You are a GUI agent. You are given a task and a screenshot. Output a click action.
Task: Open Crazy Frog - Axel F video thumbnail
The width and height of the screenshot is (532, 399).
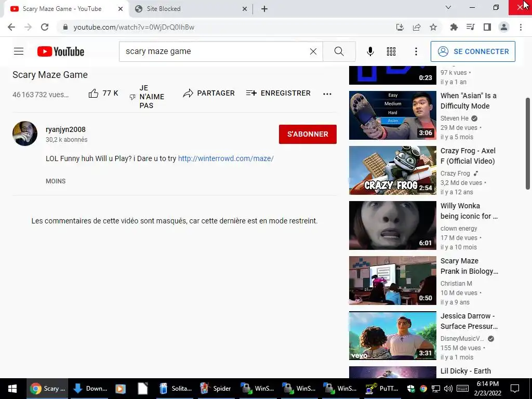click(x=393, y=170)
